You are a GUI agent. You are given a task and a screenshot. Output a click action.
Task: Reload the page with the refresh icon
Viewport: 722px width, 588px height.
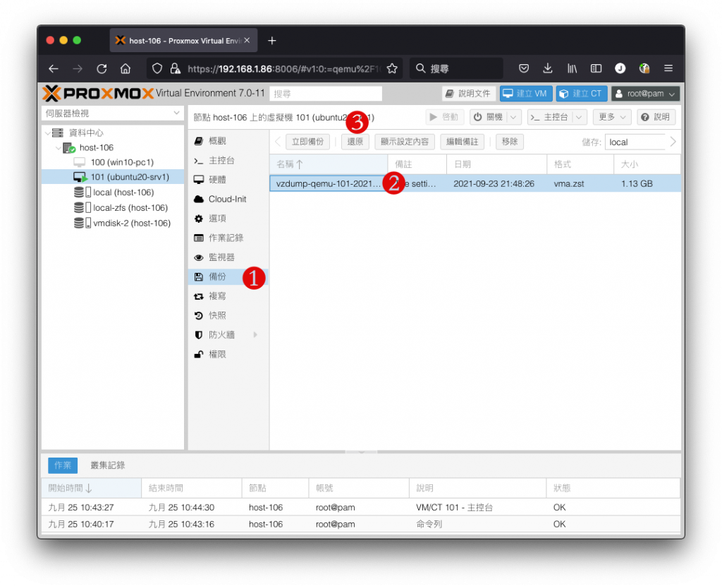point(102,69)
